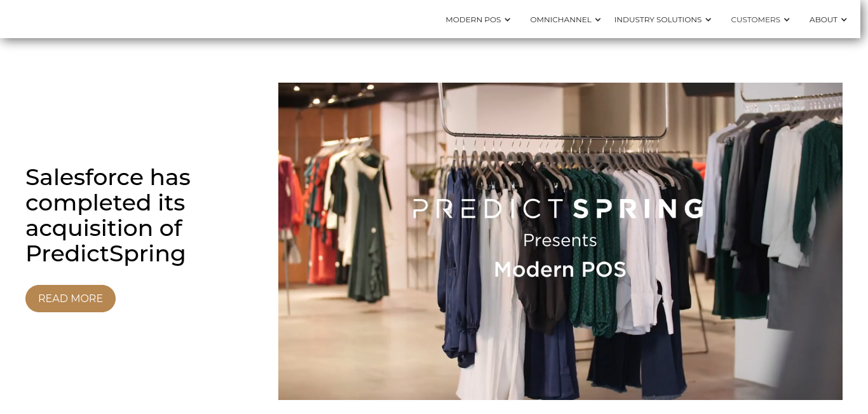Viewport: 868px width, 414px height.
Task: Click the PREDICTSPRING logo in the video
Action: click(x=559, y=209)
